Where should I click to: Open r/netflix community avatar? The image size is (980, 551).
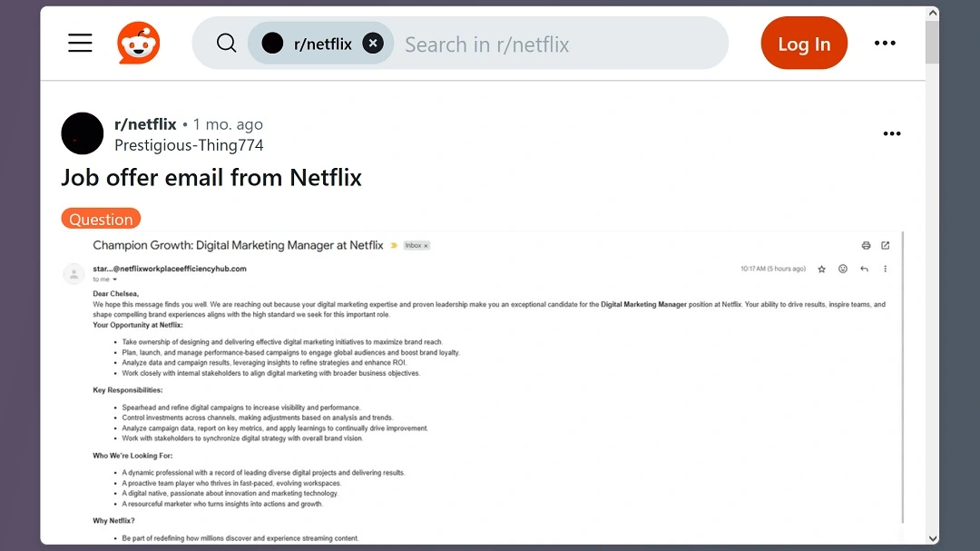83,133
